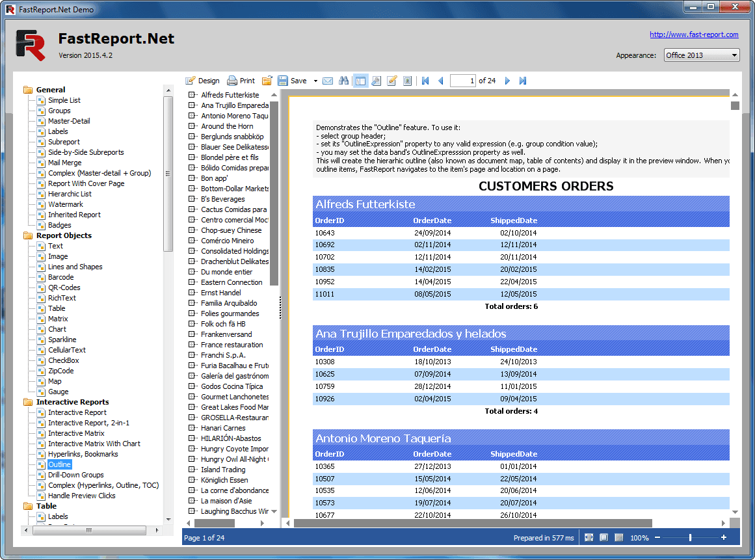Click the Page Setup wrench icon

[376, 81]
